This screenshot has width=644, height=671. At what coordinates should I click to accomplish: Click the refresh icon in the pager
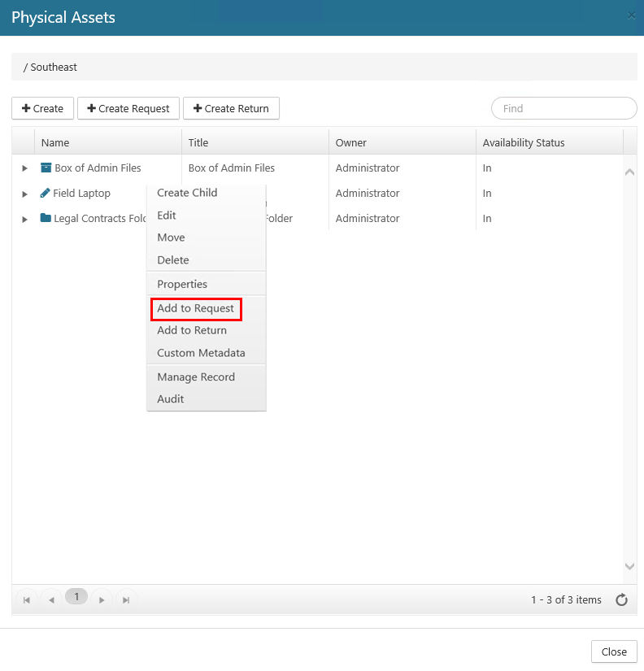click(621, 600)
